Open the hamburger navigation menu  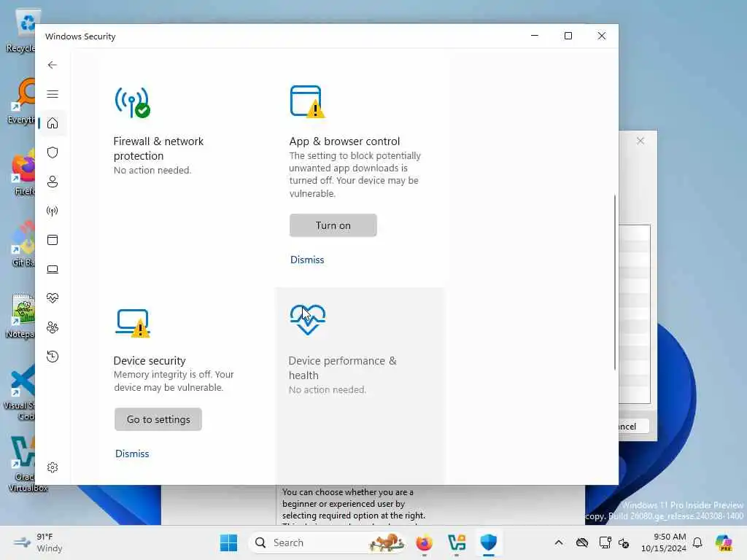(x=53, y=94)
